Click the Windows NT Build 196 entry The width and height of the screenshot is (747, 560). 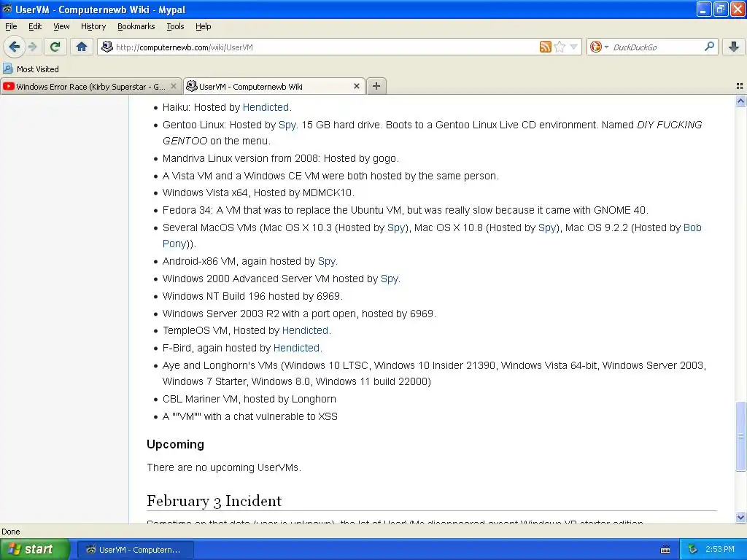coord(252,296)
